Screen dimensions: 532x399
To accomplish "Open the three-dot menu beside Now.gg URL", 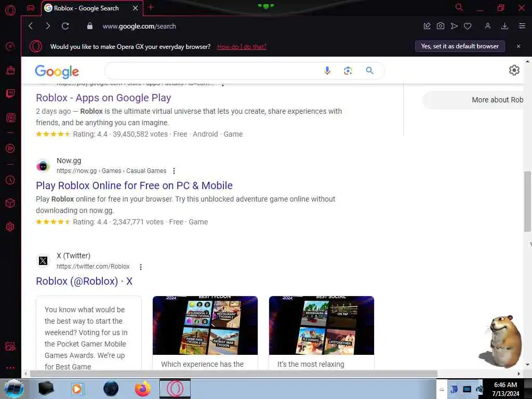I will click(174, 171).
